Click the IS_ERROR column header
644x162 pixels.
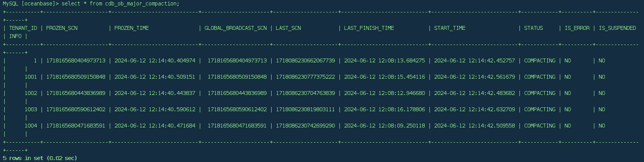(x=577, y=28)
